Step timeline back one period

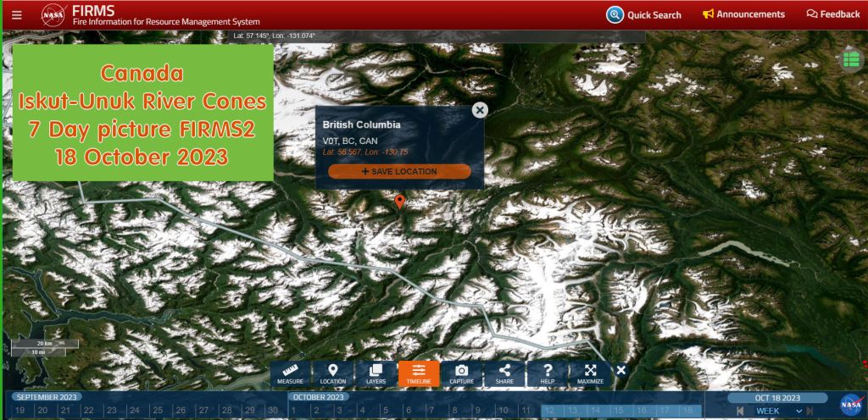[740, 411]
